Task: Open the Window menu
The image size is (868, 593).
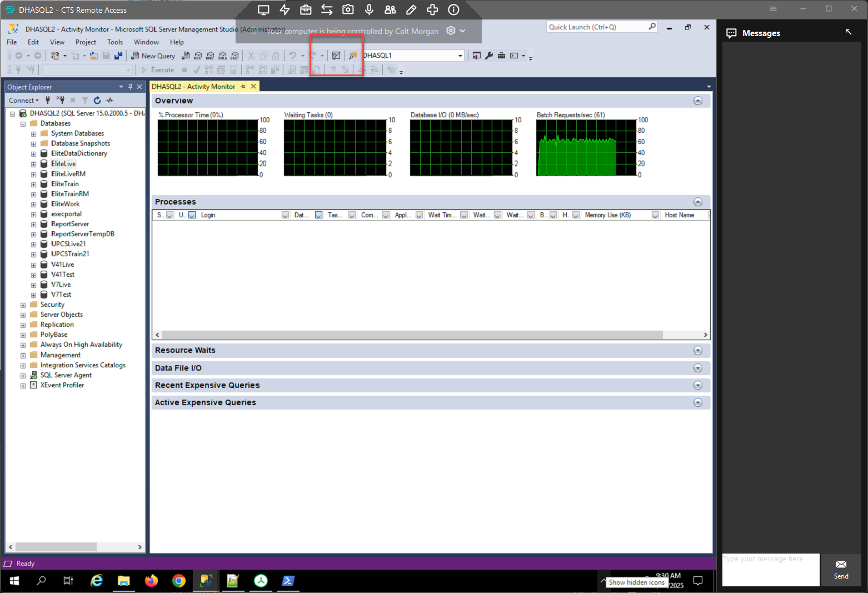Action: click(x=146, y=42)
